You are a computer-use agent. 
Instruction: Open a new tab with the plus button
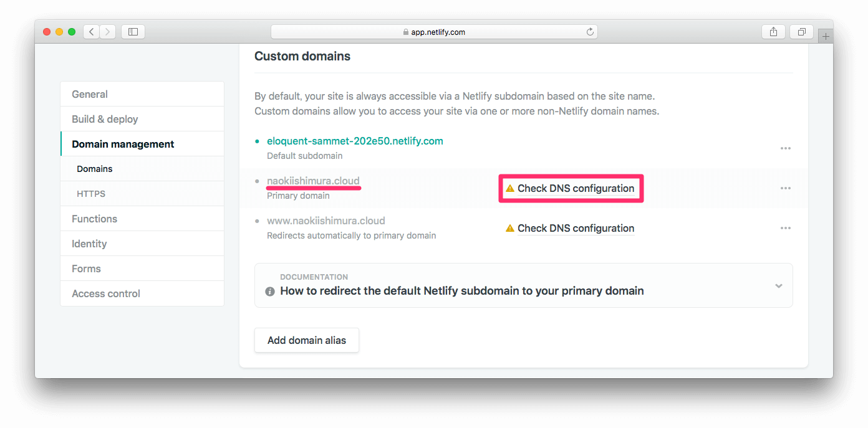(826, 36)
